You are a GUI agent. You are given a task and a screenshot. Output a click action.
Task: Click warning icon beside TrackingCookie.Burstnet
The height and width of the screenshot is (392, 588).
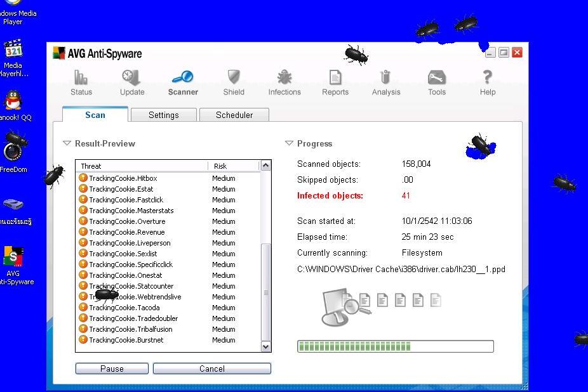pyautogui.click(x=83, y=340)
